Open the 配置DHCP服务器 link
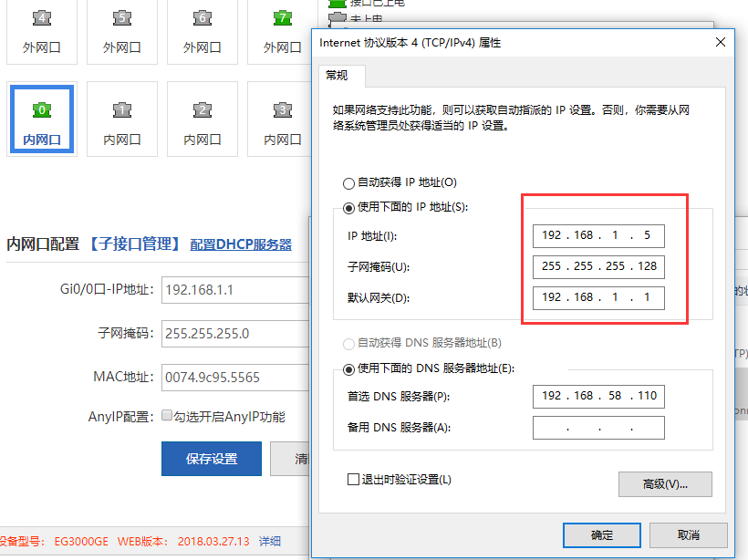The height and width of the screenshot is (560, 748). (241, 244)
